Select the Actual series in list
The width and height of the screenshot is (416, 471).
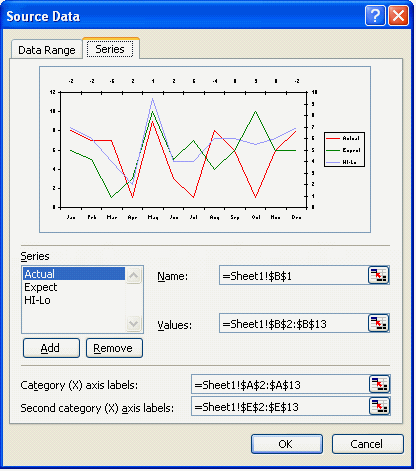74,274
